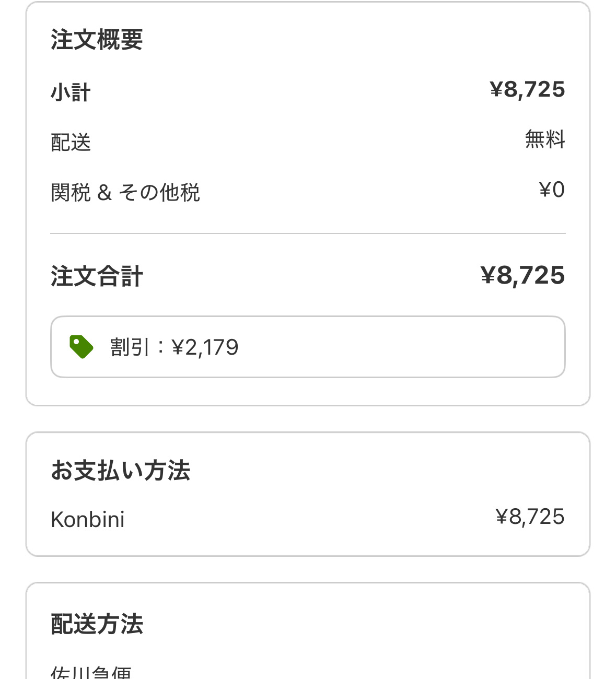Viewport: 616px width, 679px height.
Task: Tap the bold order total amount beside 注文合計
Action: [x=522, y=275]
